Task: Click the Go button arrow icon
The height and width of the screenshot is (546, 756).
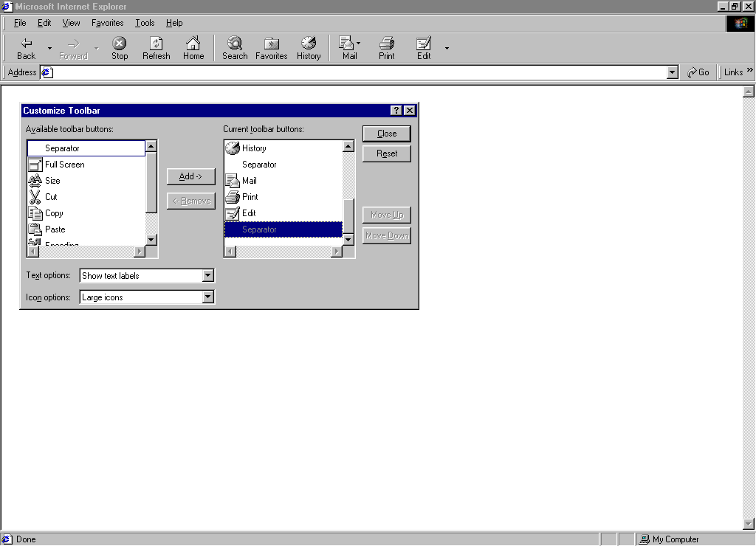Action: (692, 72)
